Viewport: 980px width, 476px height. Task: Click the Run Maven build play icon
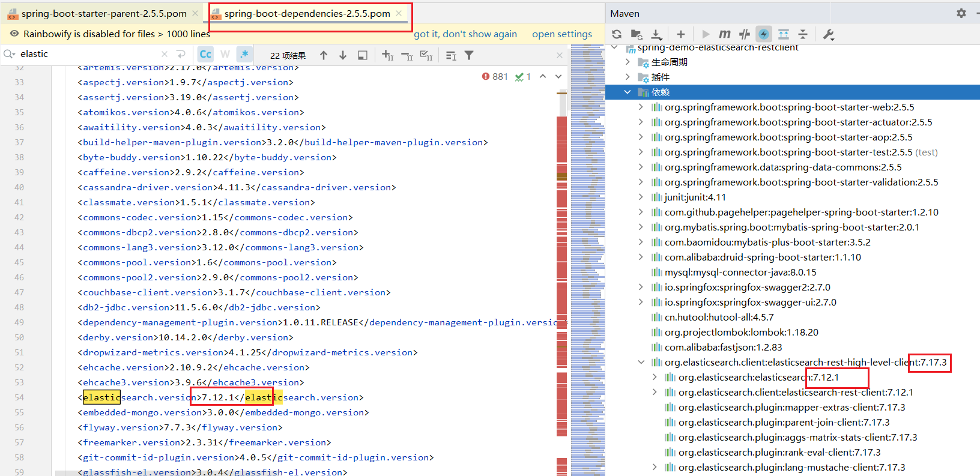point(706,34)
